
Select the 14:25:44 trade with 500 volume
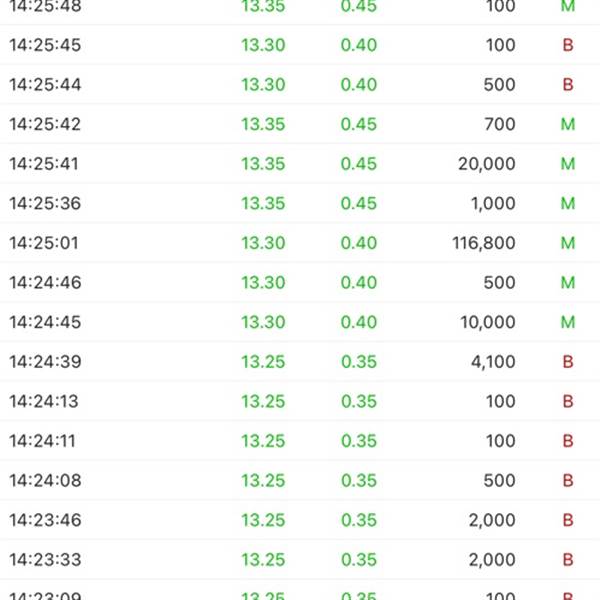click(300, 85)
